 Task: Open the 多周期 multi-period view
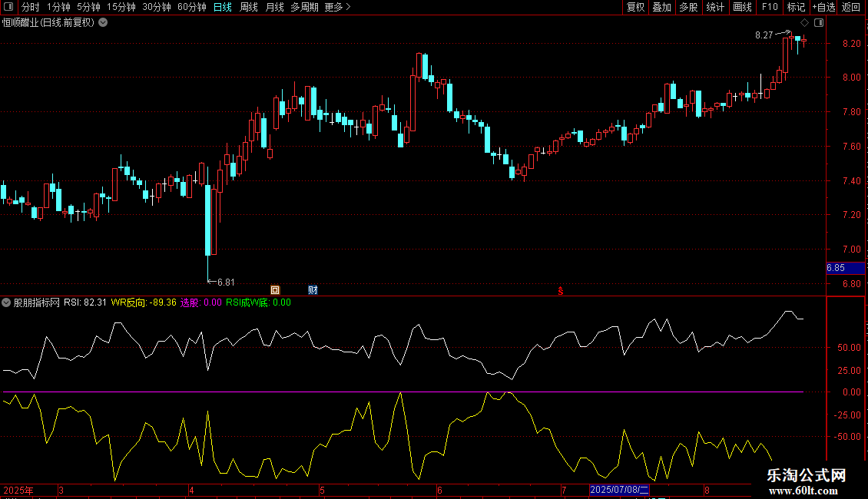pyautogui.click(x=304, y=7)
